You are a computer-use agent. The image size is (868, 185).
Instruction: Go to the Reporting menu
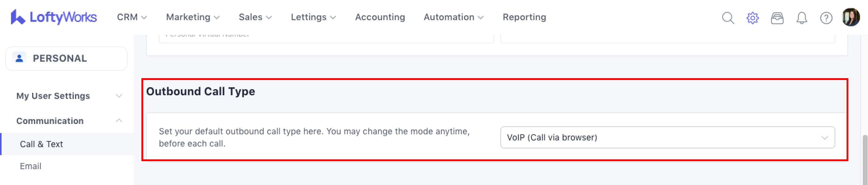tap(524, 17)
